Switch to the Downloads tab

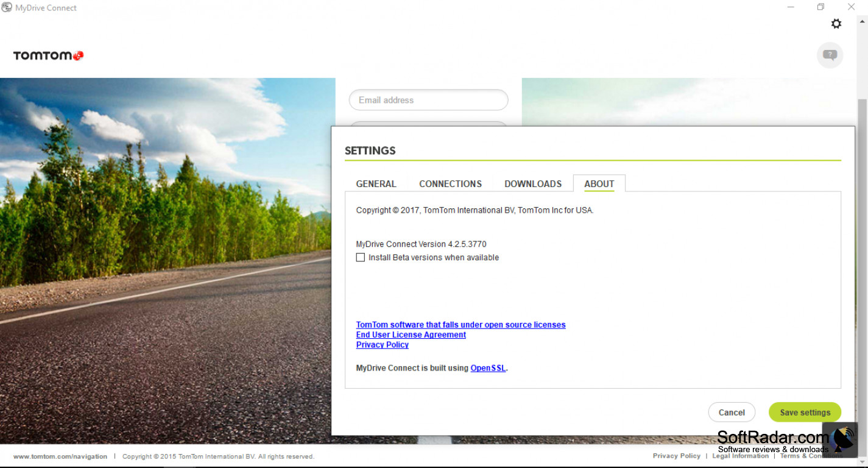[x=533, y=183]
